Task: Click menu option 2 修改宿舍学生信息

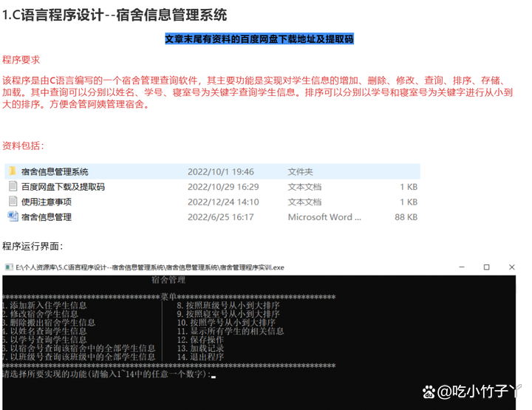Action: click(41, 314)
